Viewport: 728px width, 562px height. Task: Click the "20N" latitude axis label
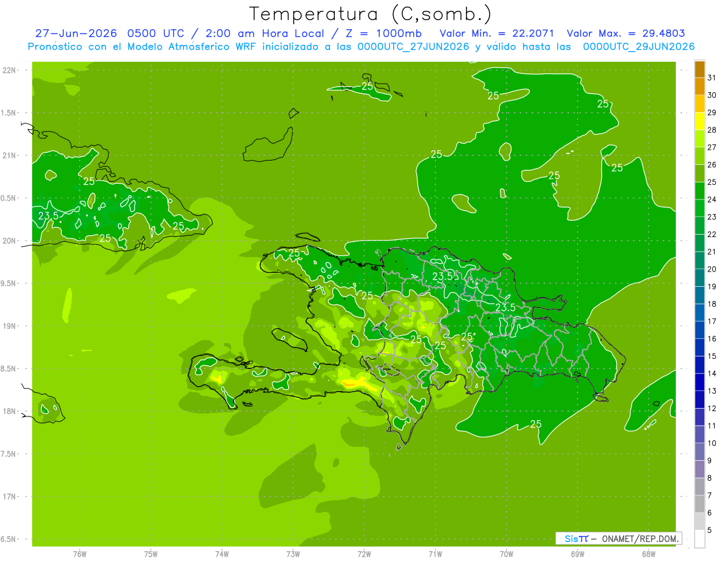(10, 241)
